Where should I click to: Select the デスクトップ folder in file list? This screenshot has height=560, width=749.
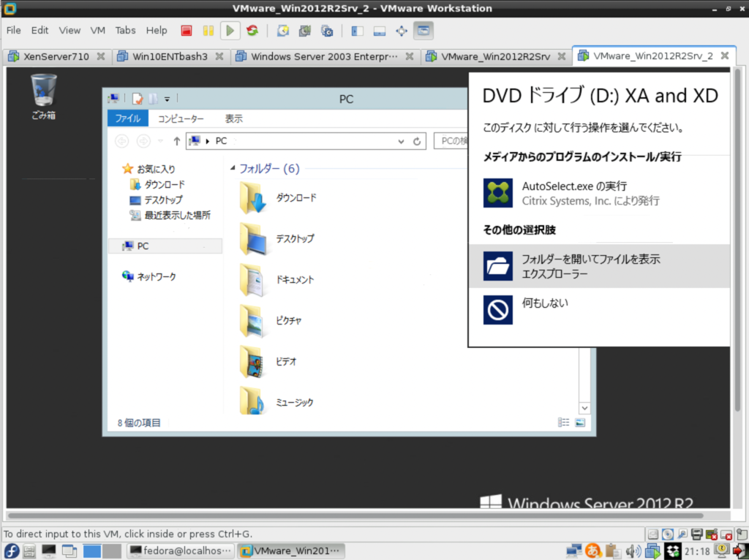coord(277,238)
